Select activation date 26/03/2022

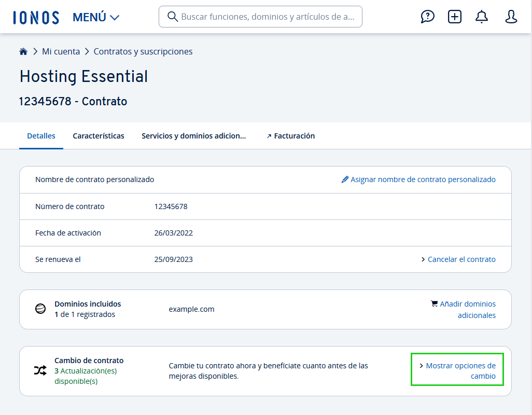tap(173, 233)
